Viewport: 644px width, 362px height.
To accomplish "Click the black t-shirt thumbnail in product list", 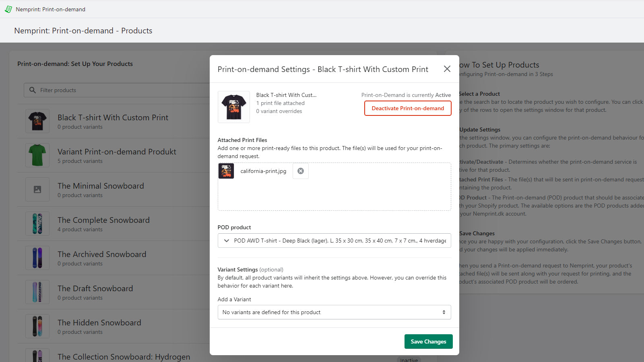I will point(37,121).
